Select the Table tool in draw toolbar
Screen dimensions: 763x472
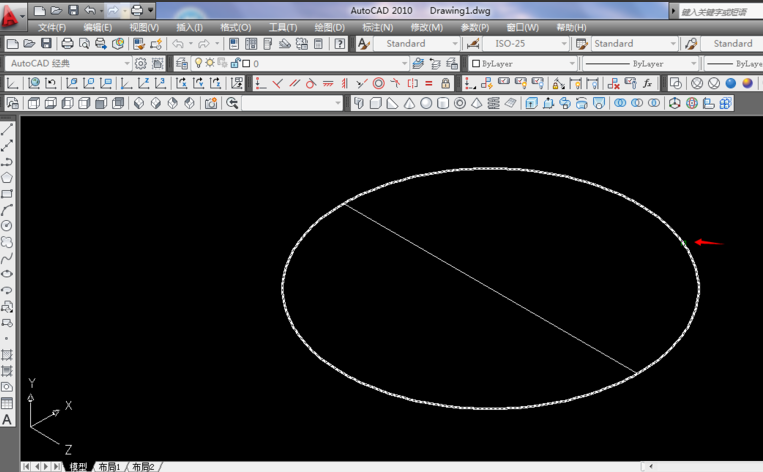coord(7,403)
